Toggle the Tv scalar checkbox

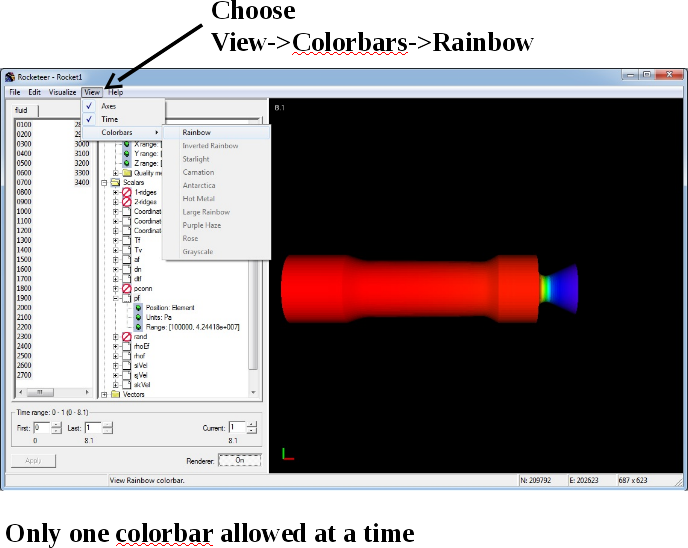(x=127, y=250)
